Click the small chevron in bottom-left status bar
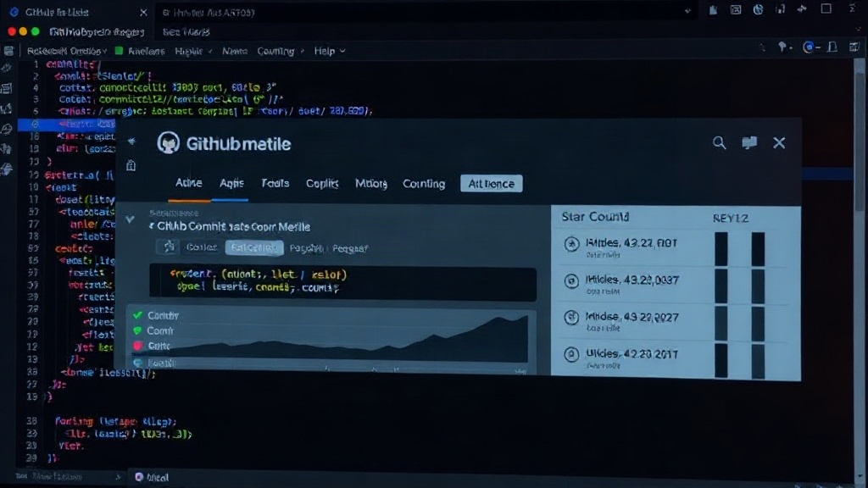Viewport: 868px width, 488px height. pyautogui.click(x=117, y=476)
